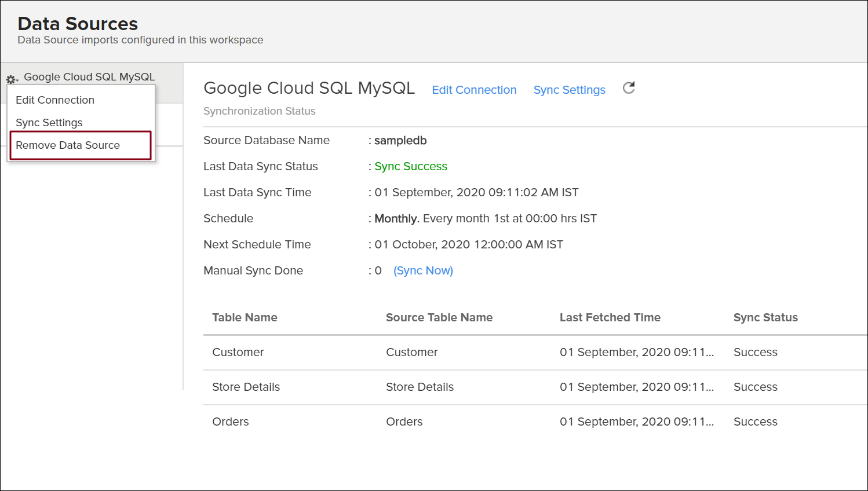Click the truncated fetched time in Customer row

click(636, 352)
